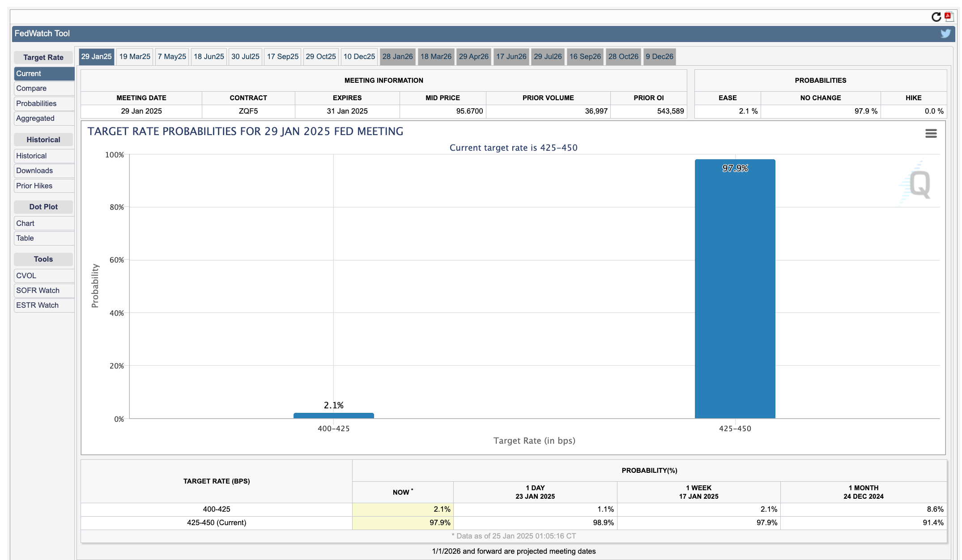Click the 91.4% one-month probability cell
The image size is (962, 560).
(864, 523)
